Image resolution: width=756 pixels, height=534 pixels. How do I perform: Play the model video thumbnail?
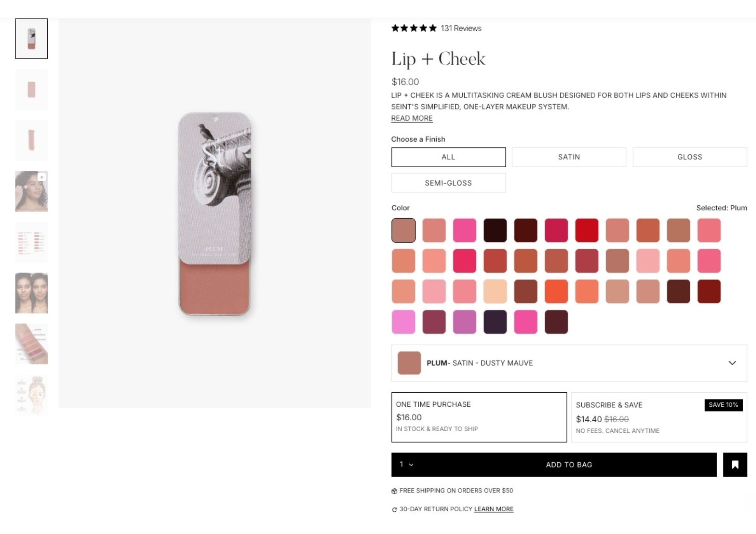pos(31,191)
